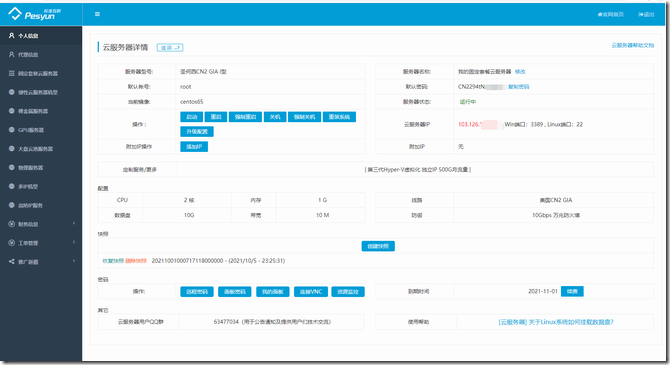The width and height of the screenshot is (670, 365).
Task: Open 高防IP服务 sidebar item
Action: pos(41,205)
